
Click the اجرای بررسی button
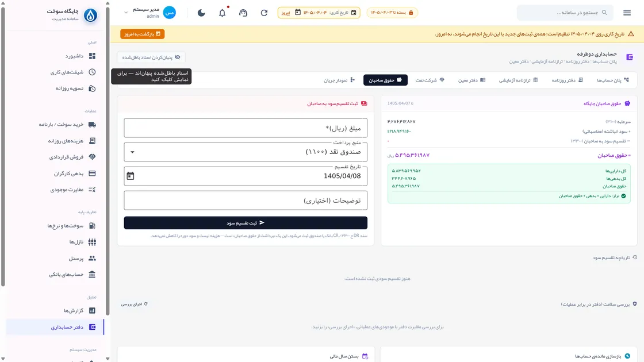coord(135,304)
